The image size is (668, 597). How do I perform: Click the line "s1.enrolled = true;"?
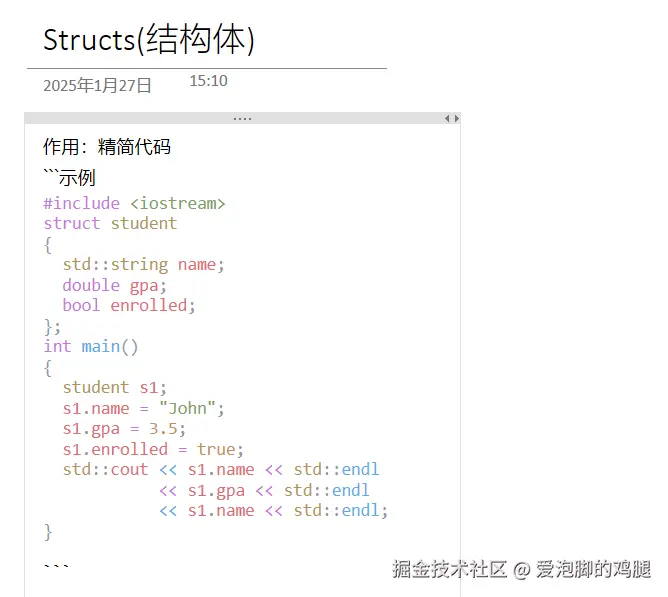point(153,450)
